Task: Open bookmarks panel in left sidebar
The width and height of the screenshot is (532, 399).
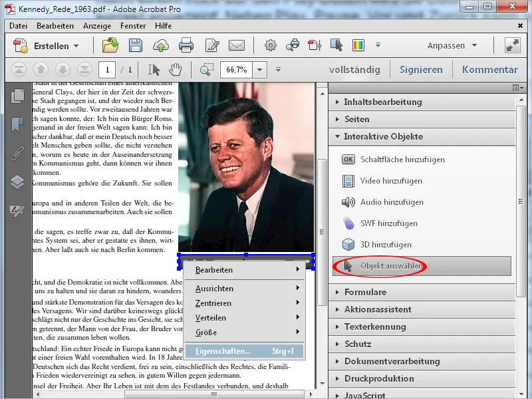Action: (17, 124)
